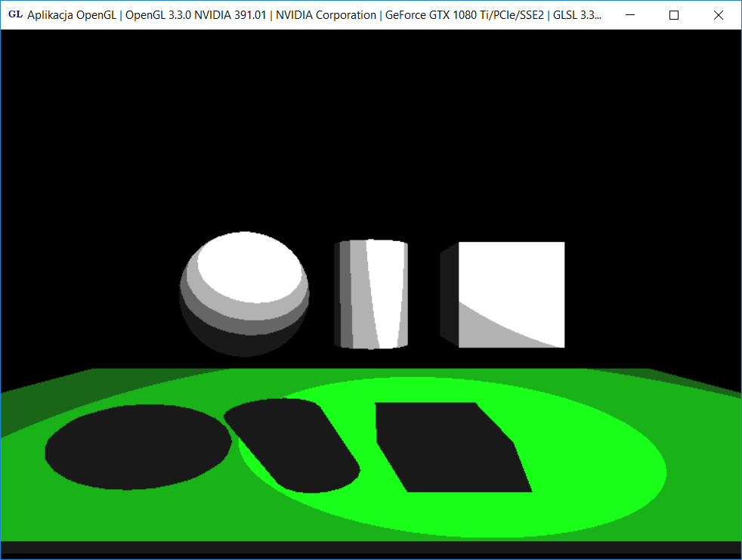The width and height of the screenshot is (742, 560).
Task: Select the cylinder in the middle
Action: tap(372, 295)
